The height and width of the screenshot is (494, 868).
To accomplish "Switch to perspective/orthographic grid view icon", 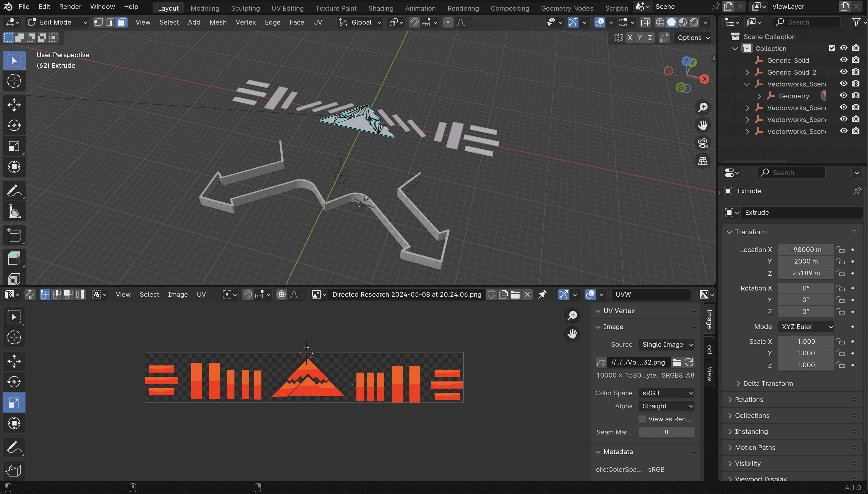I will pyautogui.click(x=703, y=161).
